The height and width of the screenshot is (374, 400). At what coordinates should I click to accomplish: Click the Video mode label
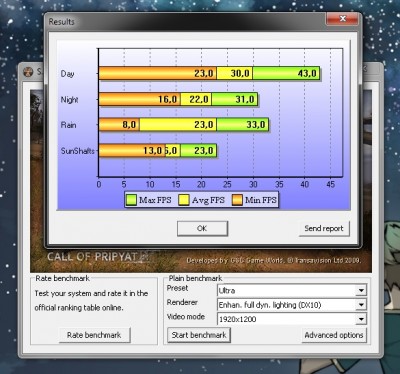point(186,317)
